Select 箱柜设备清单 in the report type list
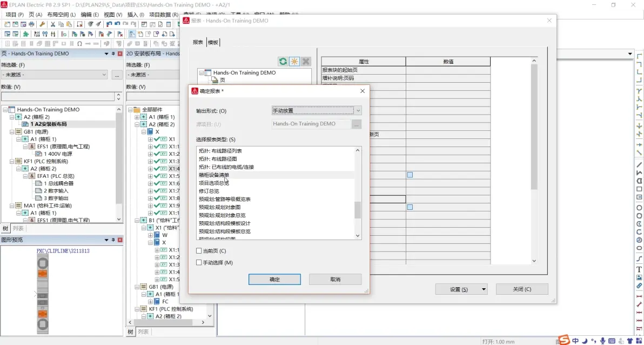 (x=214, y=175)
